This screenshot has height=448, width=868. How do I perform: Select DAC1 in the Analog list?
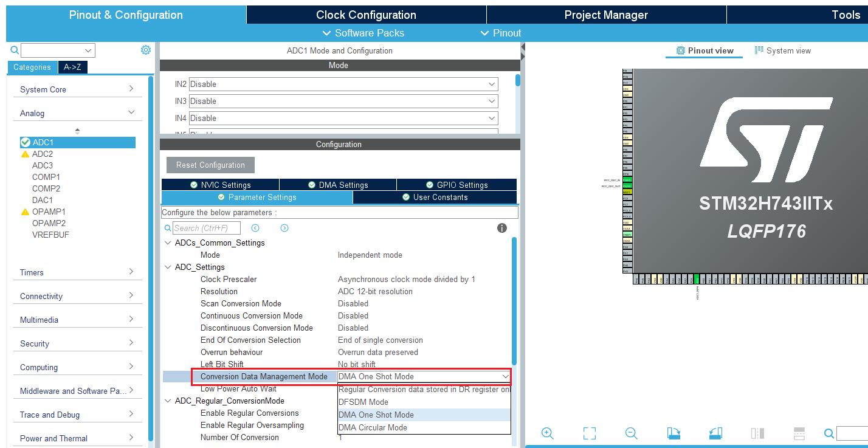point(43,200)
